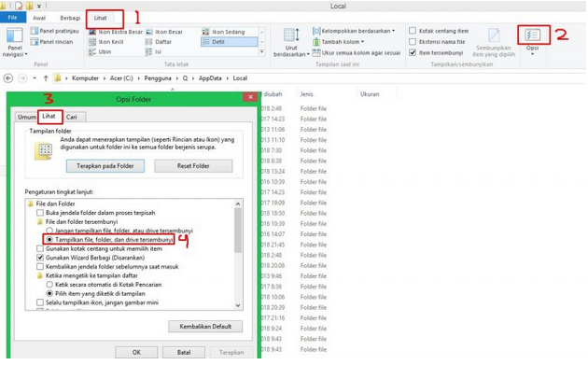
Task: Select Pilih item yang diketik di tampilan
Action: click(49, 294)
